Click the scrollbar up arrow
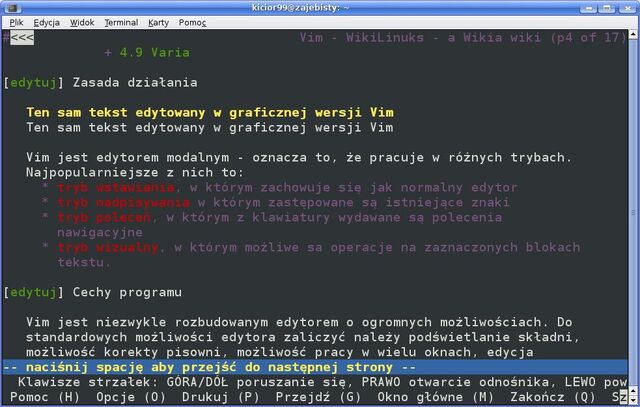640x407 pixels. (x=633, y=34)
